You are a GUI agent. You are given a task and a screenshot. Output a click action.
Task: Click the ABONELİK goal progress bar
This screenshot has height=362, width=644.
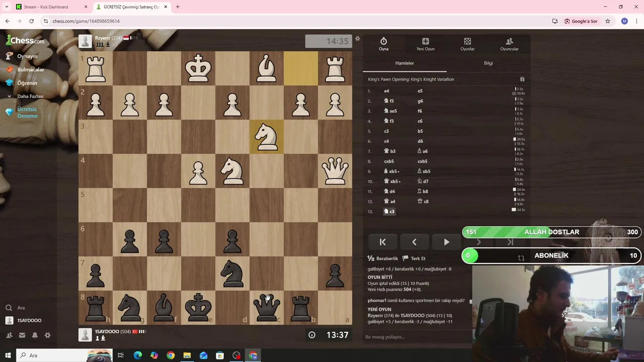click(x=551, y=255)
